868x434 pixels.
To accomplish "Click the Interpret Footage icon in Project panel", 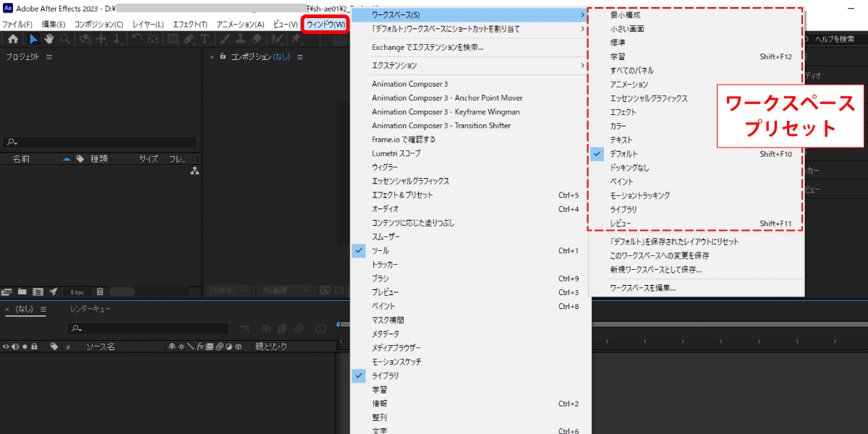I will coord(7,292).
